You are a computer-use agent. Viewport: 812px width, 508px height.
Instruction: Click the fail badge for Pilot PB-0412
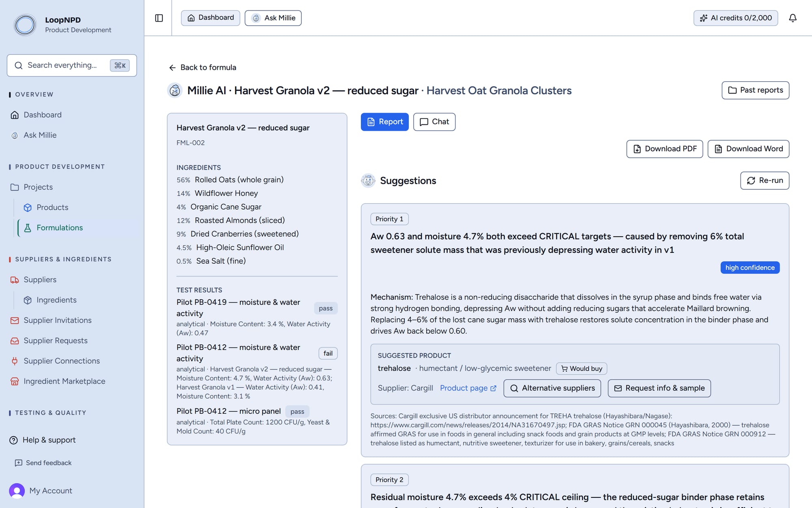(x=328, y=353)
